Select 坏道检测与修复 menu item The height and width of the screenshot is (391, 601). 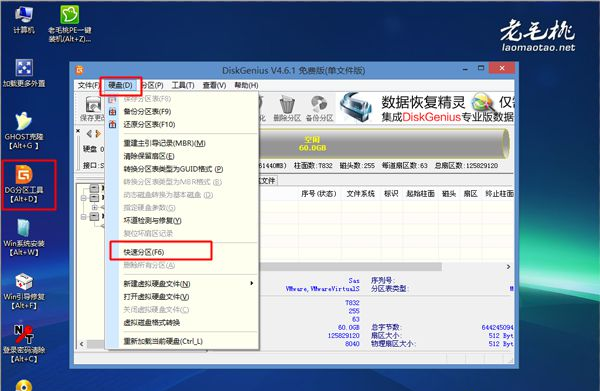(x=152, y=220)
